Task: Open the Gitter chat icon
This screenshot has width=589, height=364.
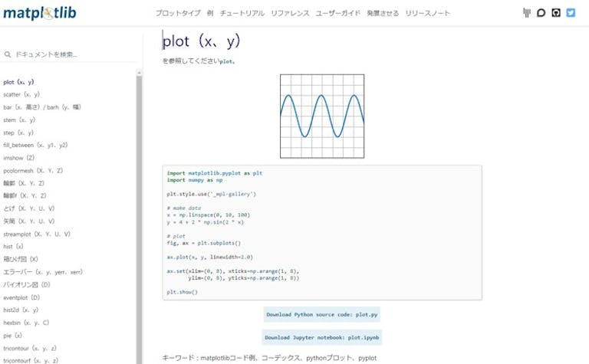Action: [527, 13]
